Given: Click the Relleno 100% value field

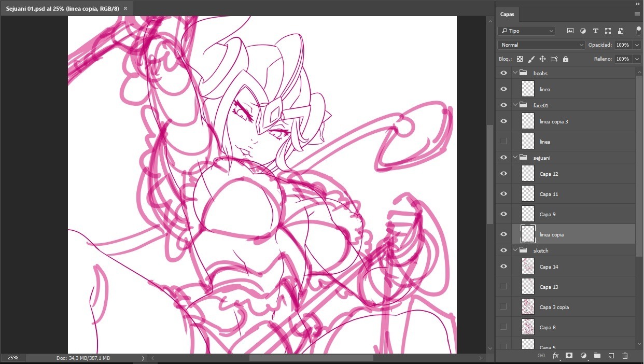Looking at the screenshot, I should (624, 59).
